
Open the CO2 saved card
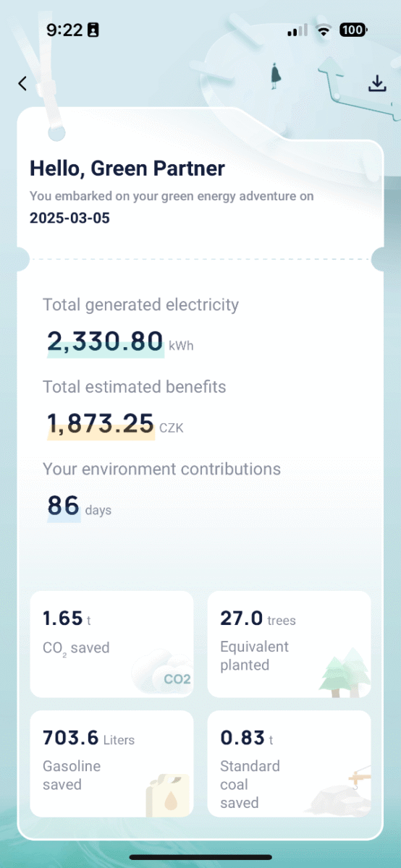click(x=111, y=644)
